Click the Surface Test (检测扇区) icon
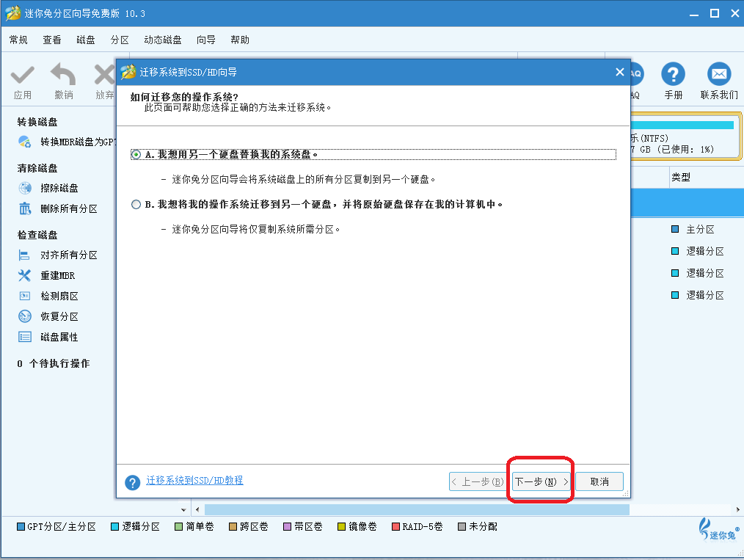The image size is (744, 560). (x=25, y=296)
